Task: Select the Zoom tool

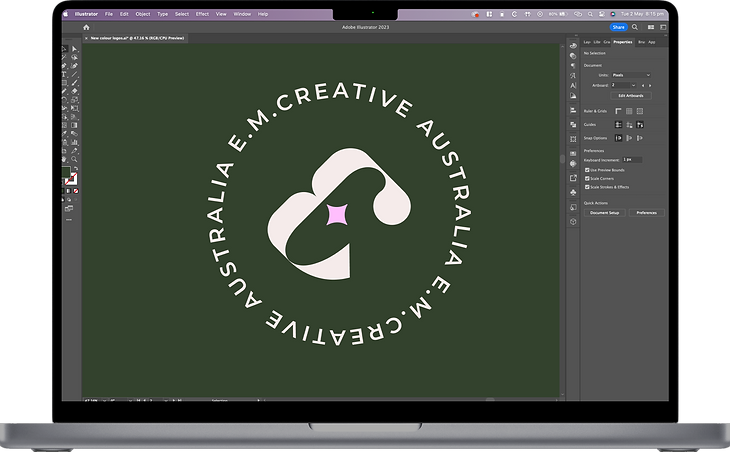Action: (x=74, y=159)
